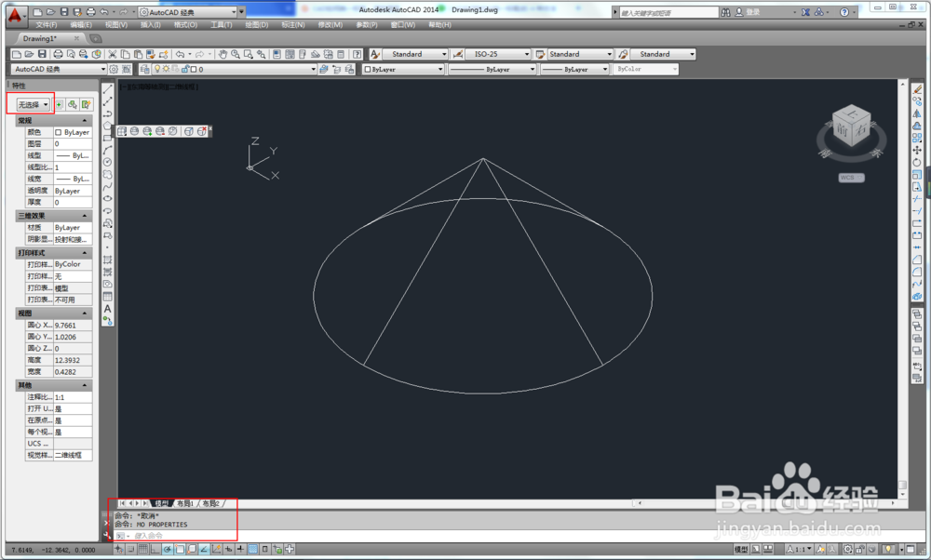Open the Standard text style dropdown
Image resolution: width=931 pixels, height=560 pixels.
pos(414,54)
